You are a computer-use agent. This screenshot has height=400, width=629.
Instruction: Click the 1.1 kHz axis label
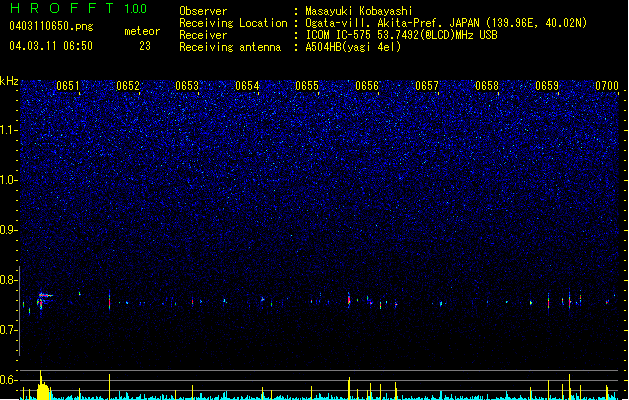pos(8,130)
